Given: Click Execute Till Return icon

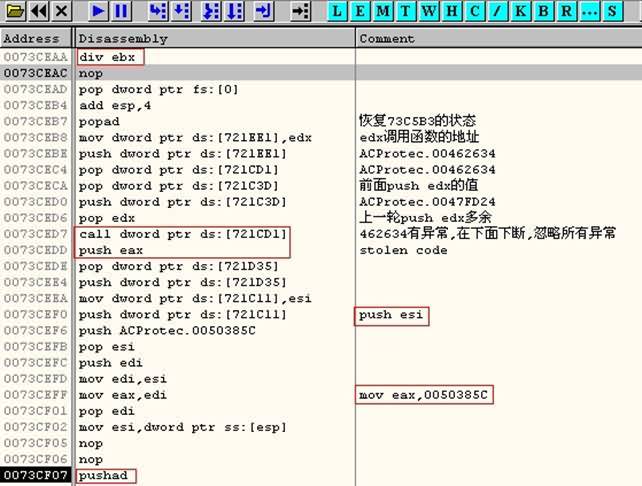Looking at the screenshot, I should (264, 11).
